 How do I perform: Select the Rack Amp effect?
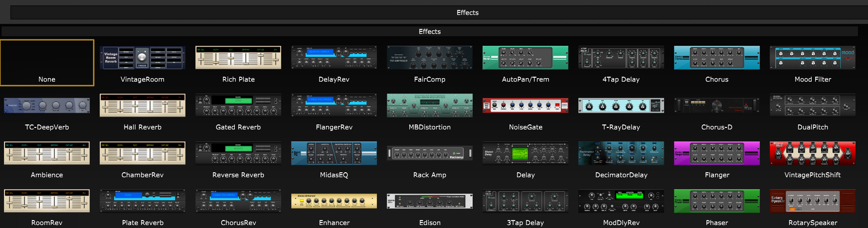tap(430, 158)
